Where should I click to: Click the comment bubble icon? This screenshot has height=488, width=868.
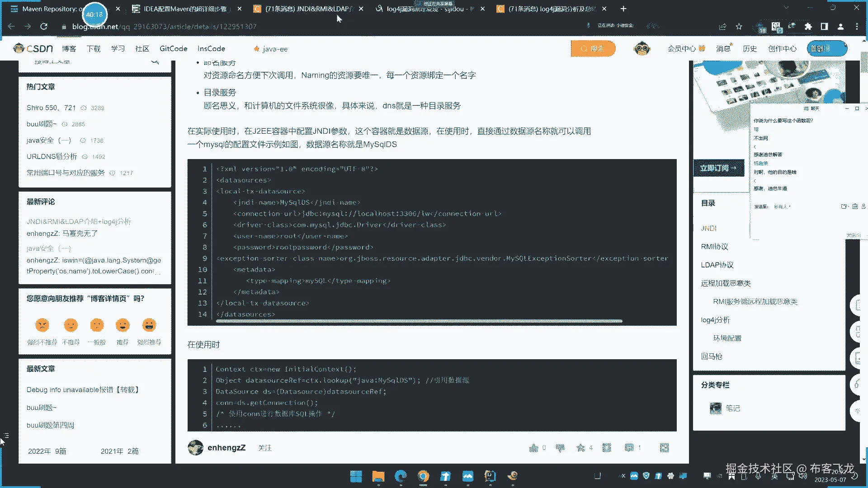point(629,448)
